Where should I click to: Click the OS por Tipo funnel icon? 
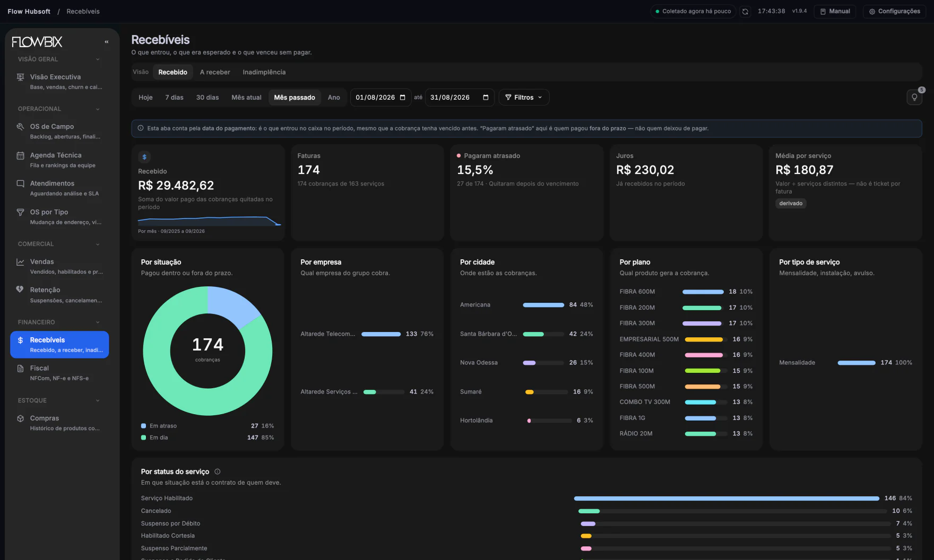click(x=20, y=212)
